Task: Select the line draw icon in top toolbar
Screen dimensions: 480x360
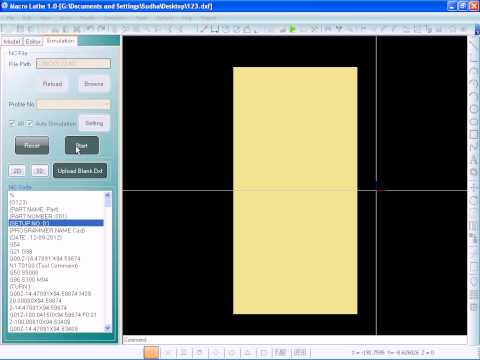Action: coord(203,29)
